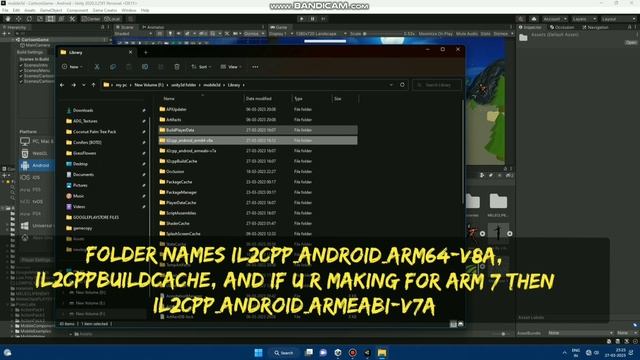This screenshot has width=640, height=360.
Task: Open Shaded draw mode dropdown
Action: tap(133, 34)
